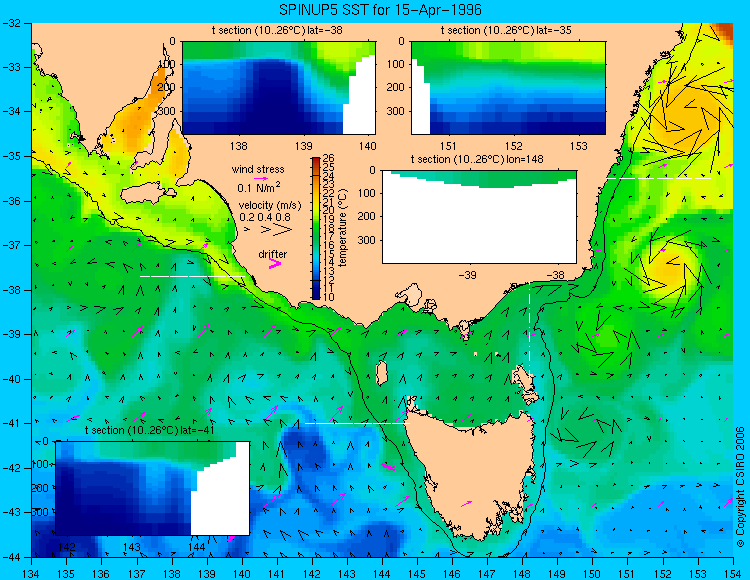Click the 't section (10..26°C) lon=148' label
The image size is (750, 580).
tap(477, 159)
